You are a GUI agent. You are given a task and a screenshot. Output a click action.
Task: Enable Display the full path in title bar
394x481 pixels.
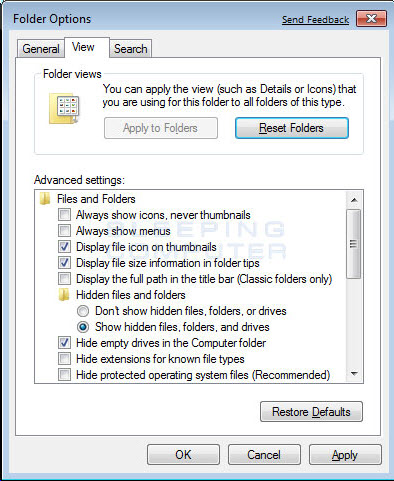point(64,279)
